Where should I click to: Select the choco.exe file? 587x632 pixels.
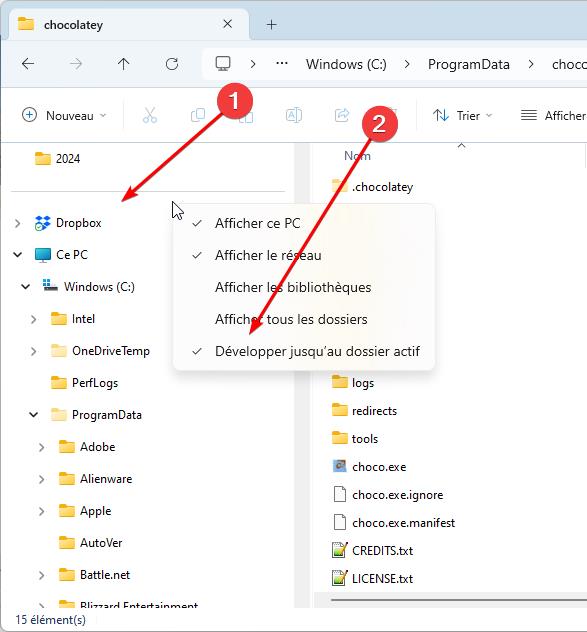pyautogui.click(x=369, y=467)
